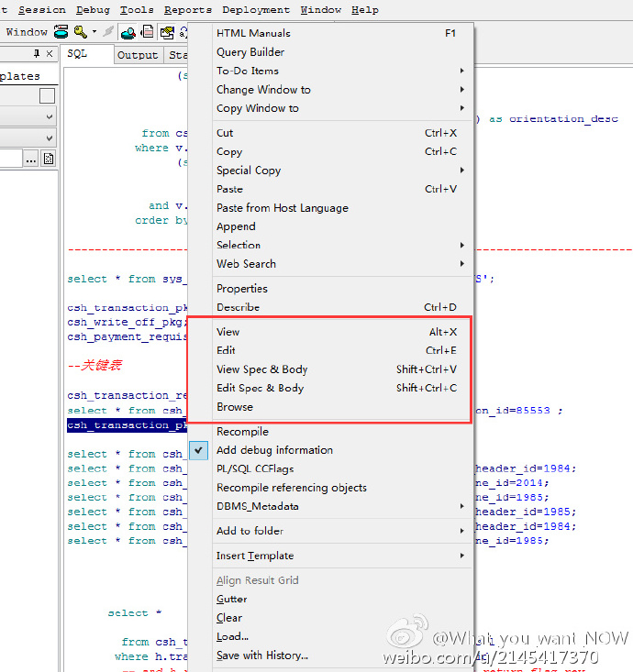
Task: Close the side panel with X
Action: click(50, 53)
